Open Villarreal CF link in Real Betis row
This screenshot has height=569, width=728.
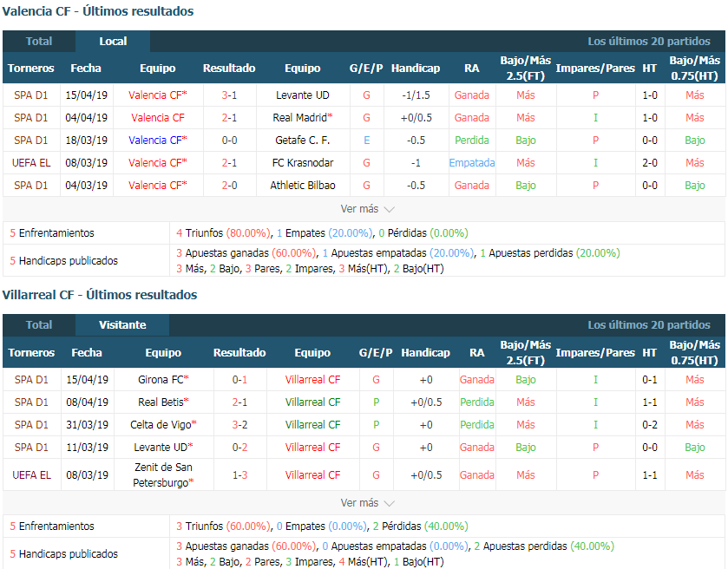point(312,402)
